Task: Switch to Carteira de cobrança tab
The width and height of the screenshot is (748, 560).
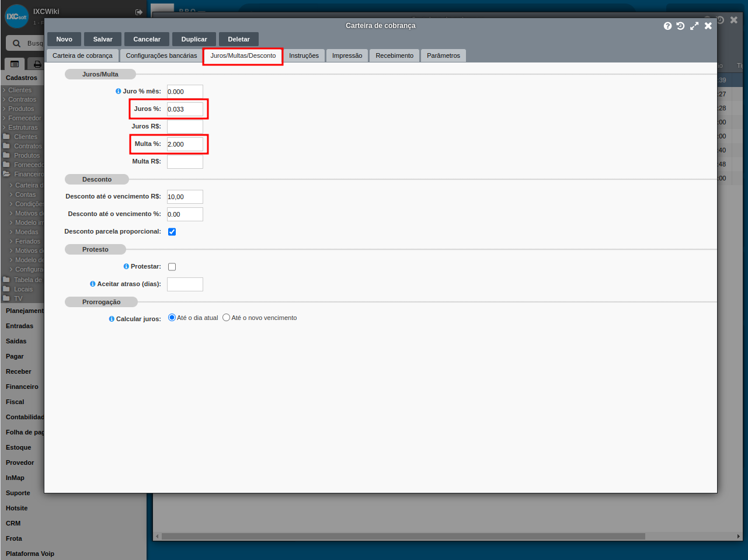Action: 82,55
